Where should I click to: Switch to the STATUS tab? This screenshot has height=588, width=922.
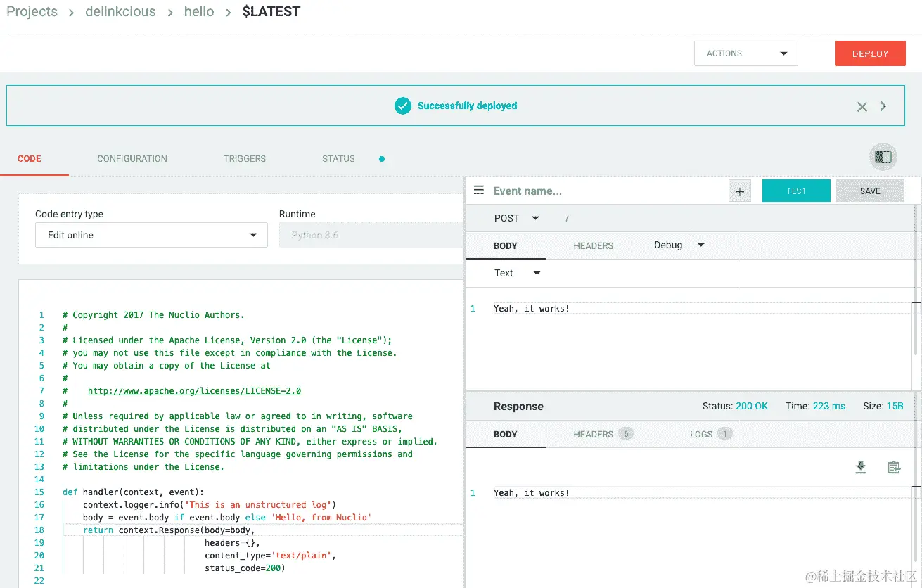pos(338,159)
